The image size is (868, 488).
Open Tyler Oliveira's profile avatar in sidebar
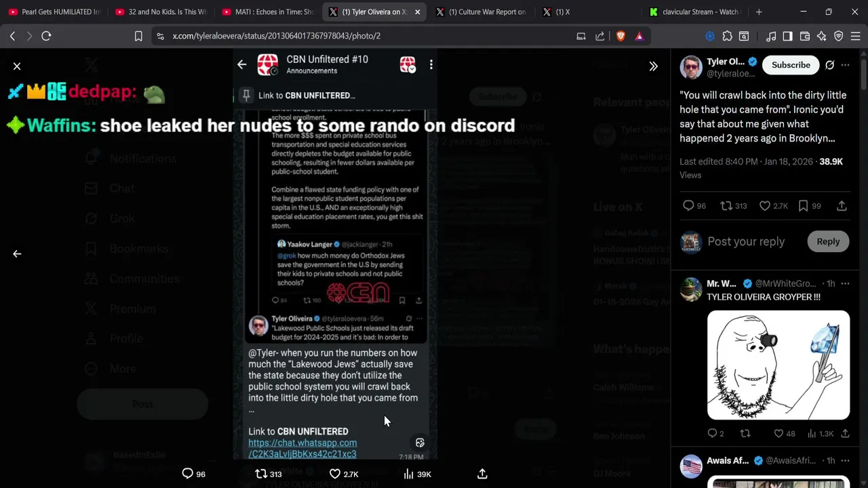[x=691, y=67]
